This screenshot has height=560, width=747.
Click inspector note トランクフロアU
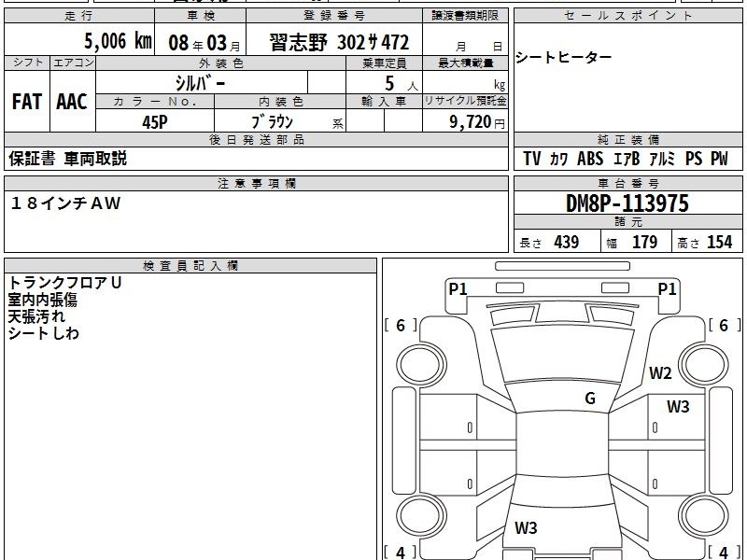click(64, 283)
